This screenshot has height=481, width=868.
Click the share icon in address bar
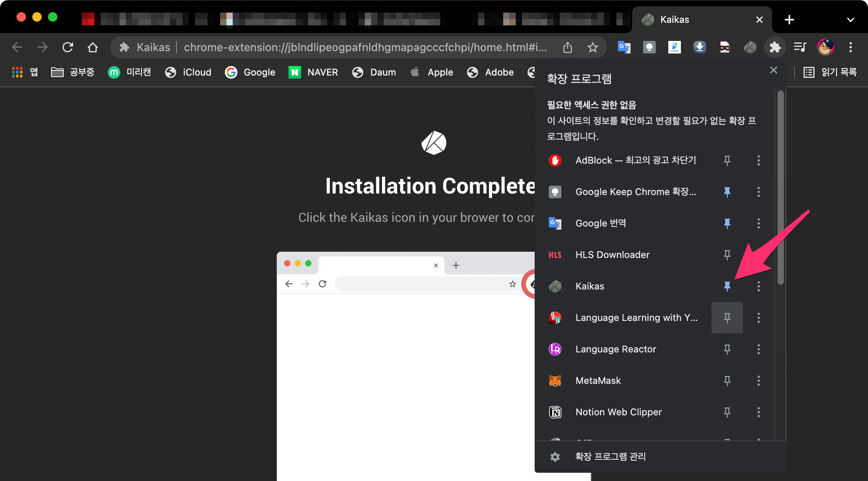(567, 48)
